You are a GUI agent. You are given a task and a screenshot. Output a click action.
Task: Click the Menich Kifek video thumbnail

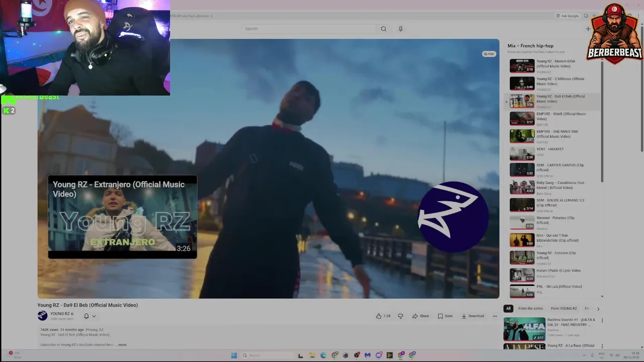[522, 66]
